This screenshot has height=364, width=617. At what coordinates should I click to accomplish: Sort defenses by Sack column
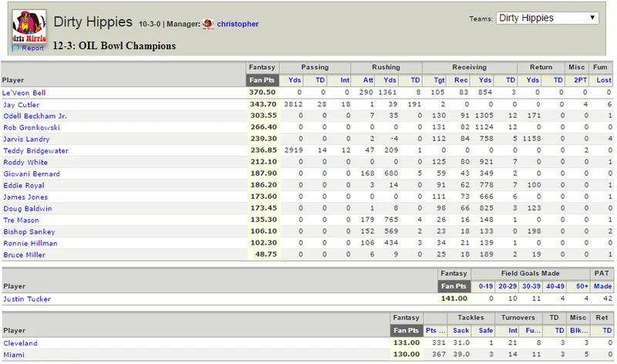[x=460, y=331]
